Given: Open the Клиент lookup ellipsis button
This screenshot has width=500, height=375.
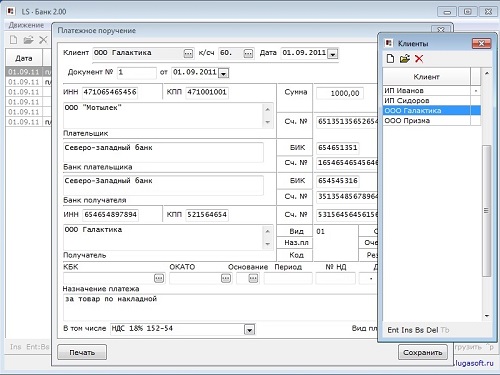Looking at the screenshot, I should tap(188, 53).
